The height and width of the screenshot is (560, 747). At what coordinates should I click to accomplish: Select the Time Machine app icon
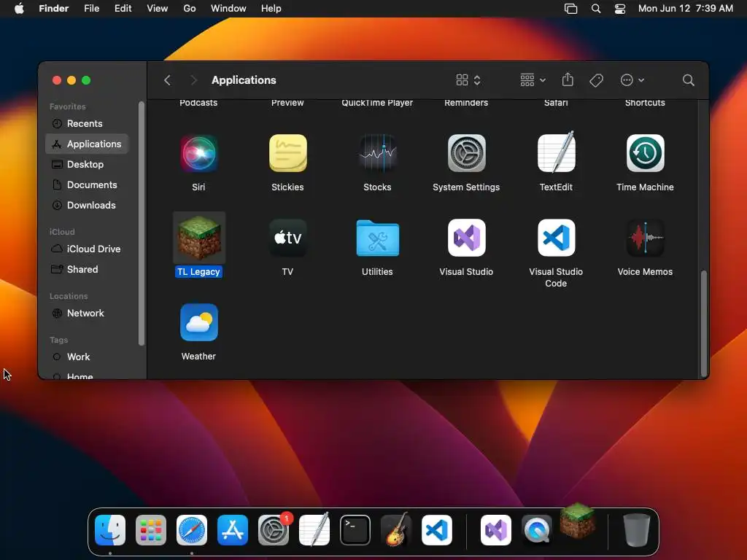645,153
